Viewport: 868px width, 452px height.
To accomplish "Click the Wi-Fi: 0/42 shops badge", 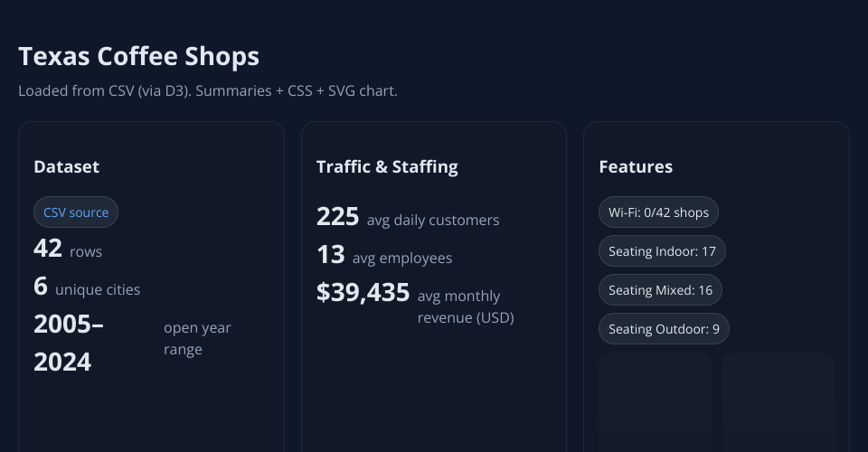I will pos(658,212).
